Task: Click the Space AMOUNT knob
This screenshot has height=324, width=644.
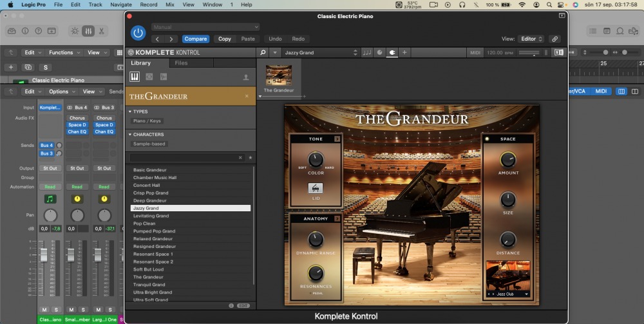Action: click(x=508, y=159)
